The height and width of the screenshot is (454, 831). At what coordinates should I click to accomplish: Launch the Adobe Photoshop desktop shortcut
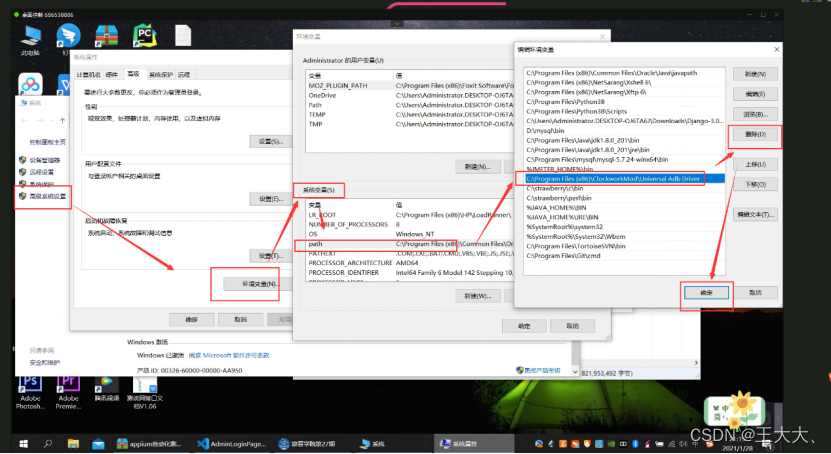30,391
